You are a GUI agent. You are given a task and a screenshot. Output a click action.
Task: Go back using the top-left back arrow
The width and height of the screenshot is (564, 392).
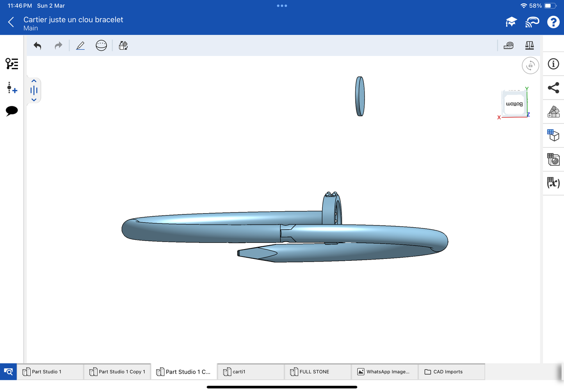[11, 22]
